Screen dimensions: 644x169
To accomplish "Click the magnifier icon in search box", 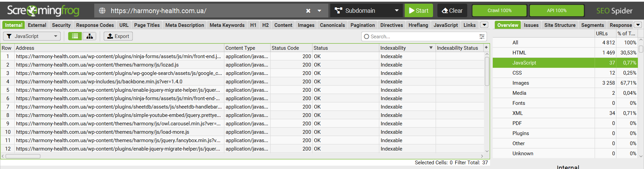I will coord(367,37).
